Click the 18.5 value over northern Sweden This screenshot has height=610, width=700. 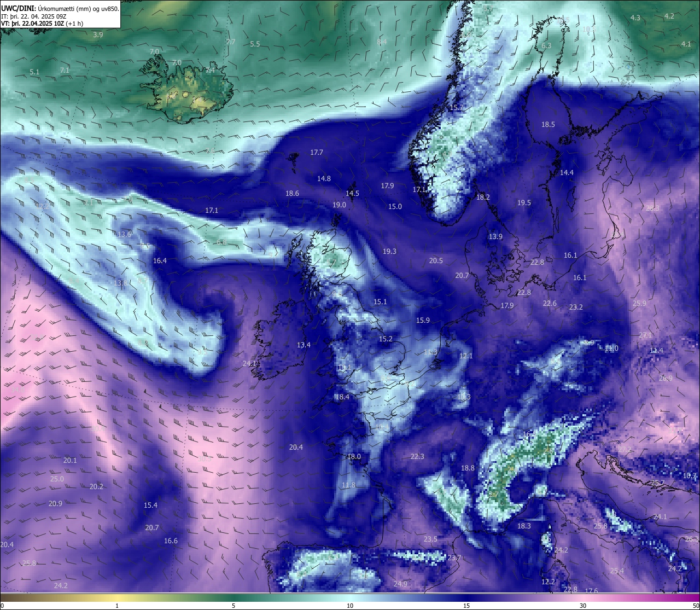[548, 125]
